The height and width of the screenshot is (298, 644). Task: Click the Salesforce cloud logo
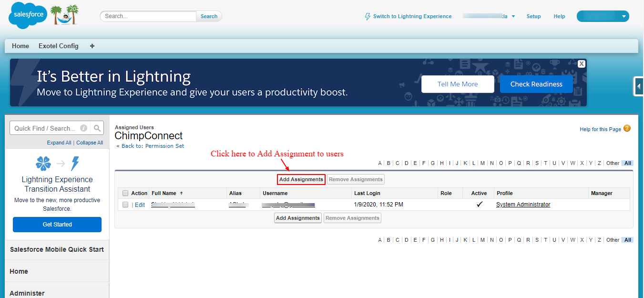28,16
